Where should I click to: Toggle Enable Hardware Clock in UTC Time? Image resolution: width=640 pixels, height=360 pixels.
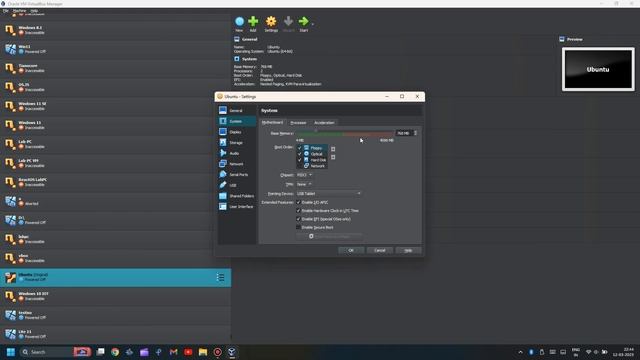(x=298, y=211)
